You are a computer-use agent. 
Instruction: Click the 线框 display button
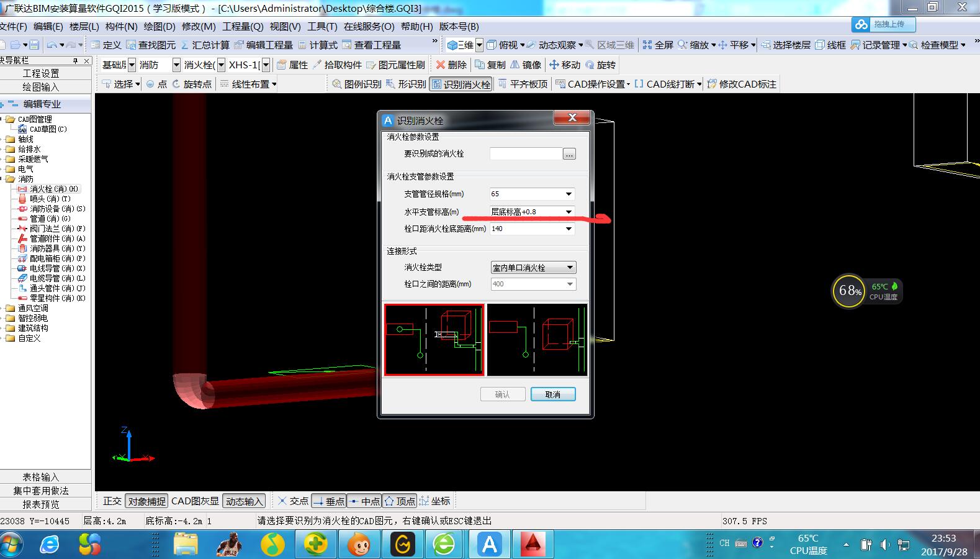830,45
